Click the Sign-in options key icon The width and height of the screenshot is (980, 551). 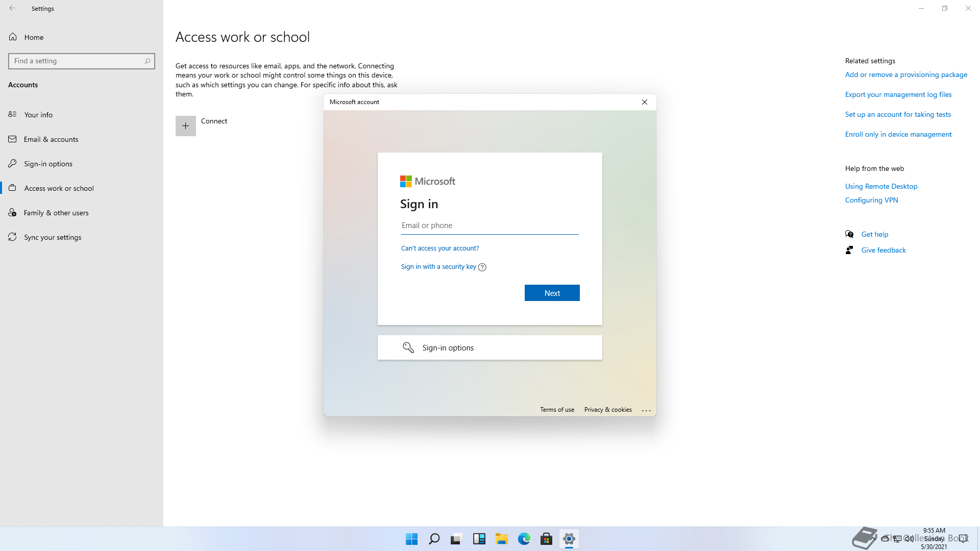pos(408,347)
